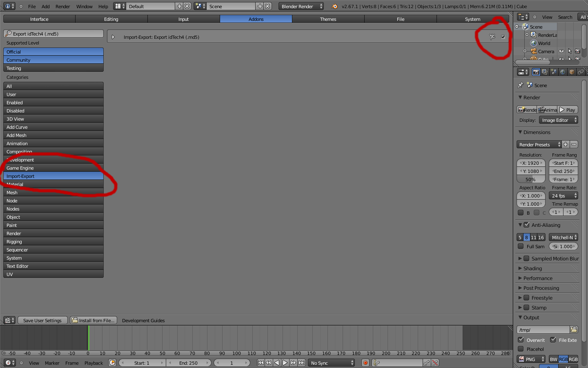588x368 pixels.
Task: Open the File menu
Action: (x=32, y=6)
